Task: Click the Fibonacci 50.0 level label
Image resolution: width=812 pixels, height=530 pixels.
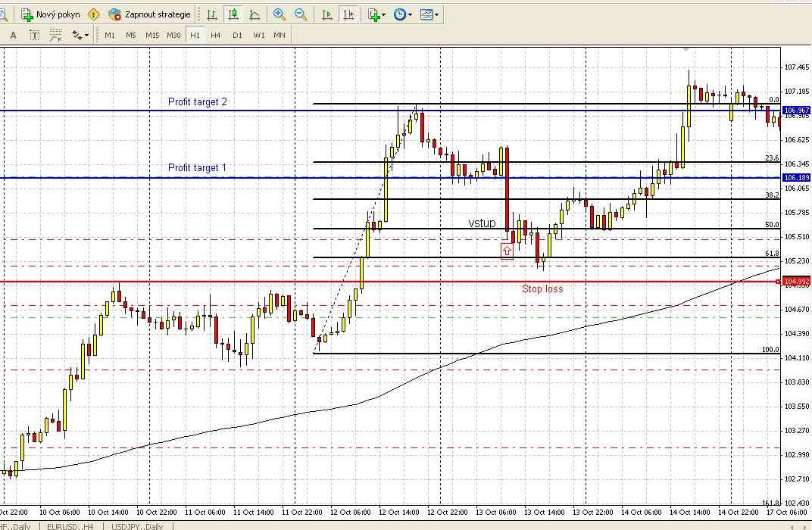Action: 772,225
